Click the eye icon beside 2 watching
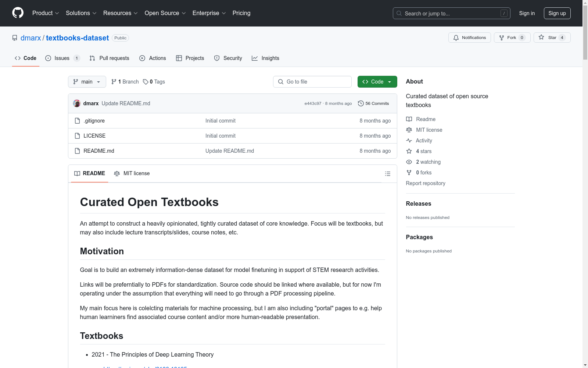The width and height of the screenshot is (588, 368). click(x=409, y=162)
